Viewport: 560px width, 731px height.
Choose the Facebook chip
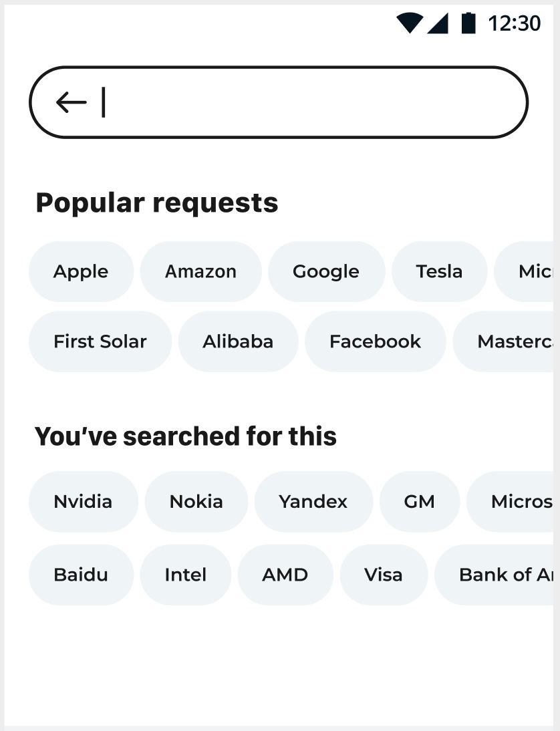[375, 341]
